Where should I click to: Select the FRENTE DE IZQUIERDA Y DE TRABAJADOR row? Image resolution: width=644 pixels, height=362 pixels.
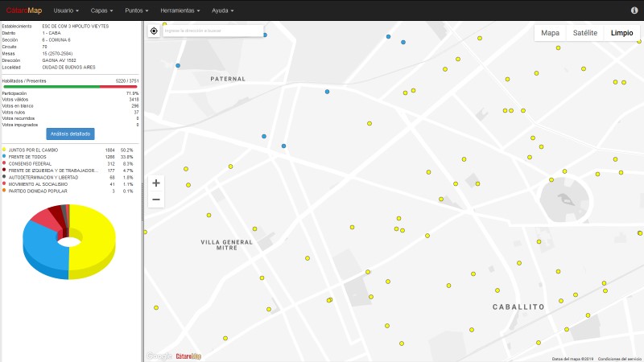point(70,171)
